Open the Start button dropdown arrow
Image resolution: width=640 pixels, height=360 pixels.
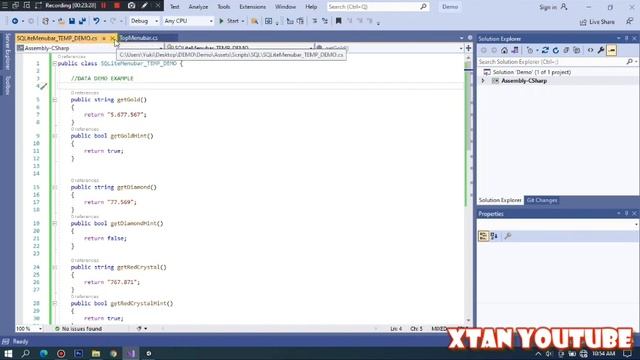[x=243, y=21]
